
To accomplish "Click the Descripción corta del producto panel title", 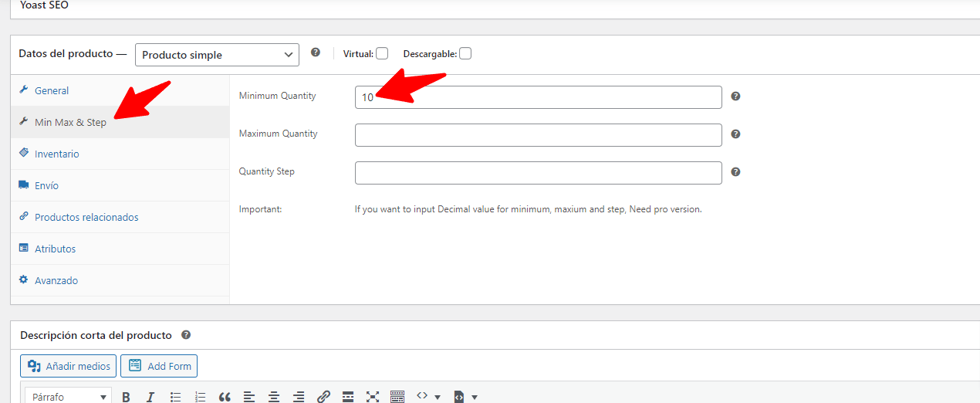I will click(96, 335).
